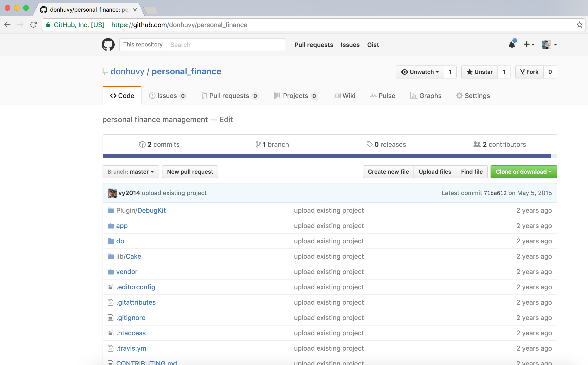
Task: Click the GitHub octocat logo in the header
Action: pyautogui.click(x=108, y=44)
